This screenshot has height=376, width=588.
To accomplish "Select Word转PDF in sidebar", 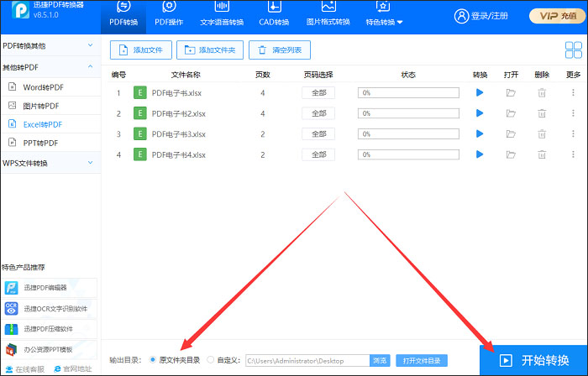I will [x=50, y=87].
